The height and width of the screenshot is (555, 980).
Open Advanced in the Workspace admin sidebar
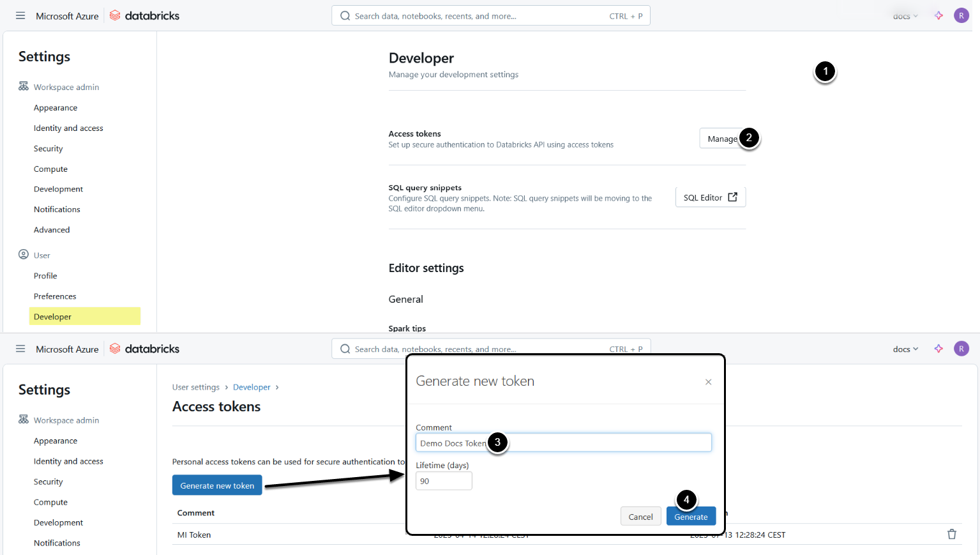click(52, 230)
